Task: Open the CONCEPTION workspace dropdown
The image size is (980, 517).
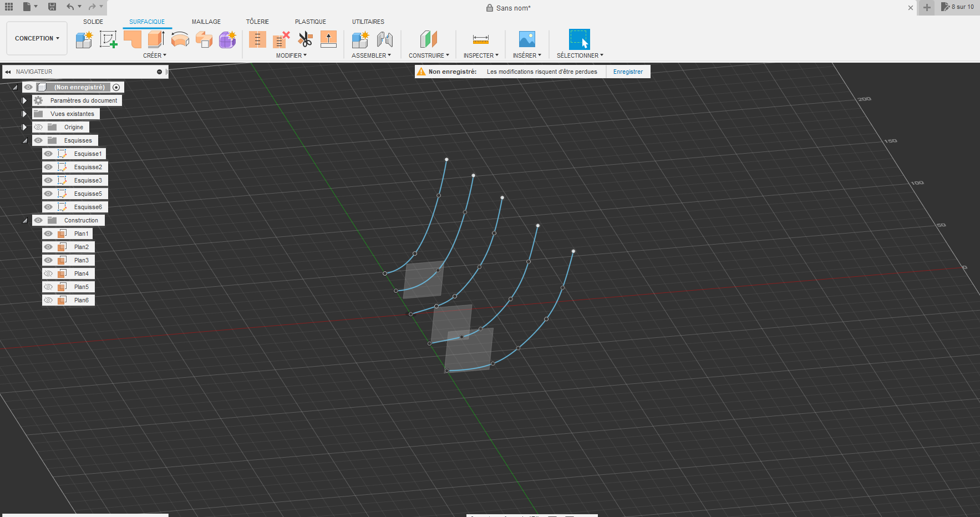Action: click(37, 38)
